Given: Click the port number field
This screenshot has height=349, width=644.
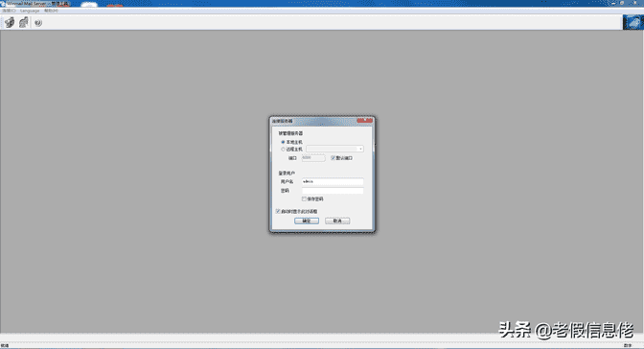Looking at the screenshot, I should click(x=313, y=158).
